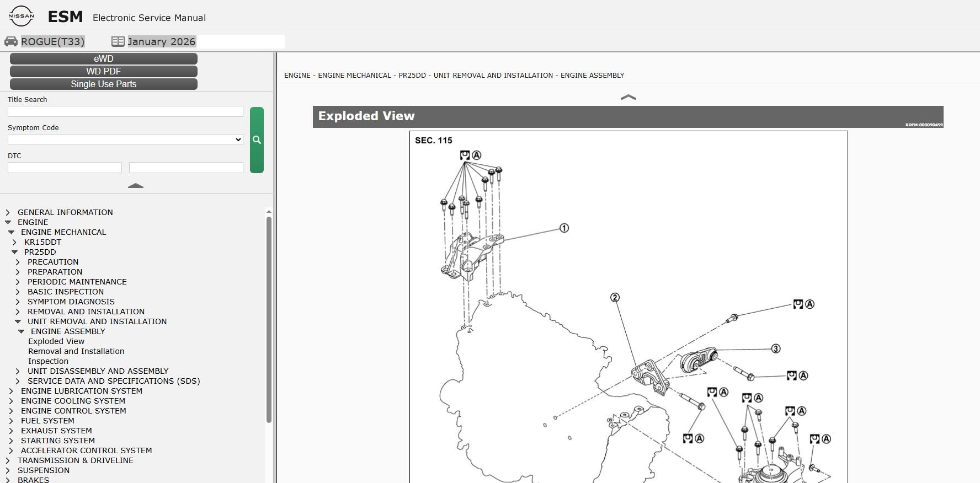The height and width of the screenshot is (483, 980).
Task: Collapse the search panel with the up arrow
Action: (x=136, y=186)
